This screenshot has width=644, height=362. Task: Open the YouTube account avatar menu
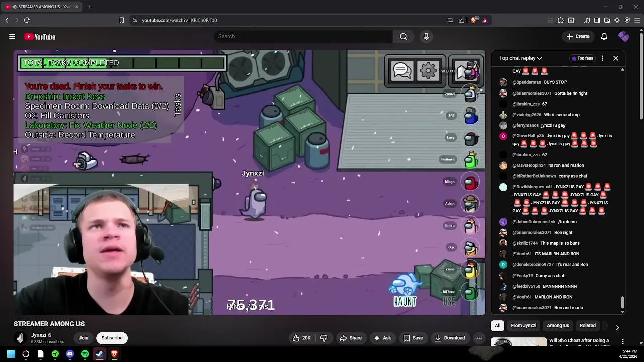[x=623, y=36]
